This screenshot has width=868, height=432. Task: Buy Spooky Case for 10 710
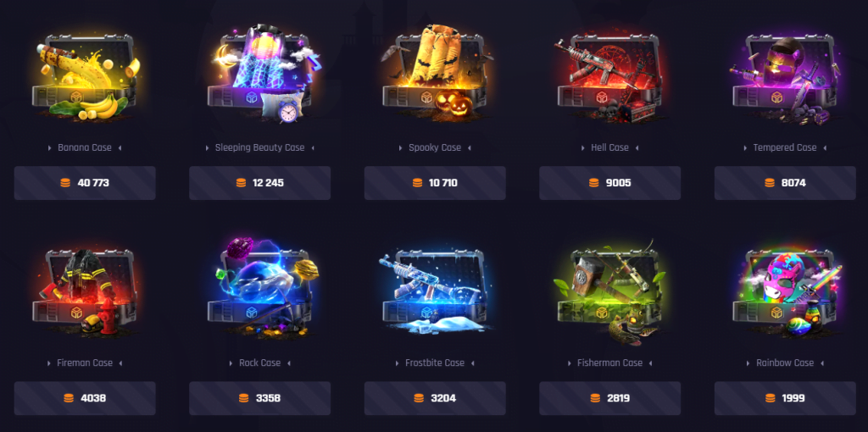pyautogui.click(x=435, y=183)
